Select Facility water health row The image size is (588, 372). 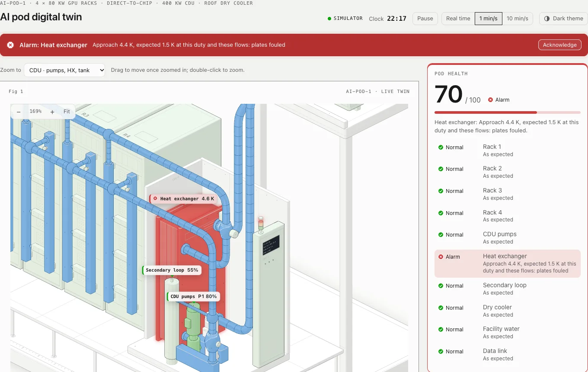click(508, 333)
